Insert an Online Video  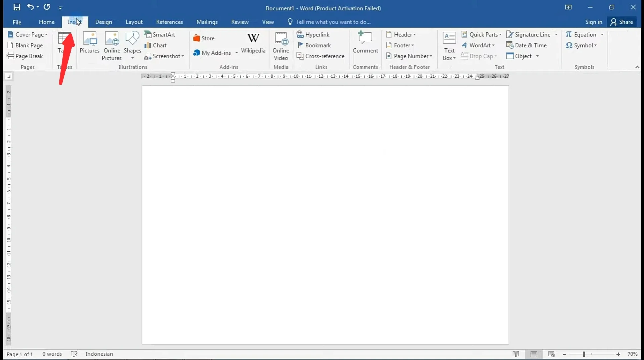click(281, 46)
